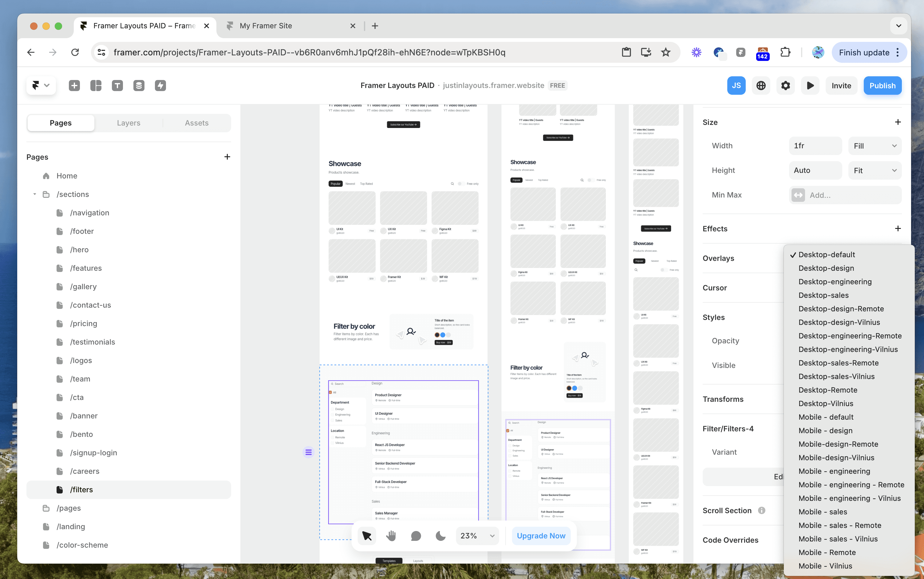
Task: Open the site settings gear icon
Action: tap(785, 86)
